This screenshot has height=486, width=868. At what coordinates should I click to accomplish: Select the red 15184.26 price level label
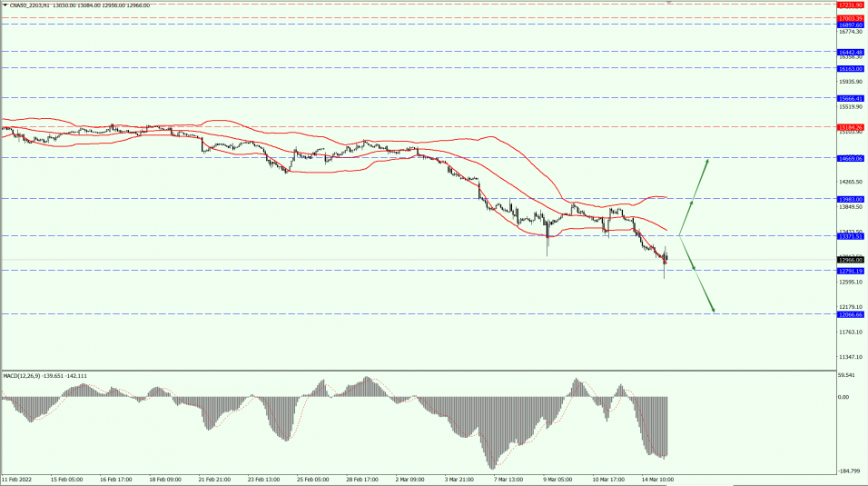tap(851, 127)
